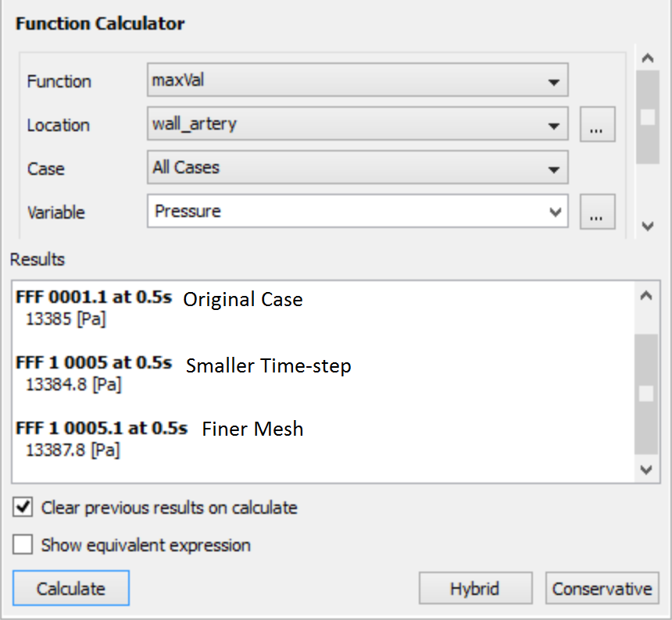Select the Hybrid button

click(x=475, y=588)
